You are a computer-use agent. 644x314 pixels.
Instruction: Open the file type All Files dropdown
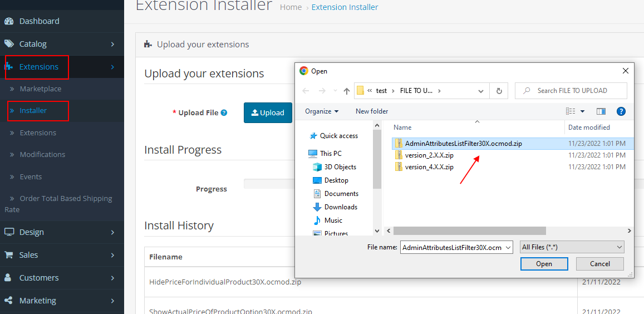pyautogui.click(x=572, y=247)
